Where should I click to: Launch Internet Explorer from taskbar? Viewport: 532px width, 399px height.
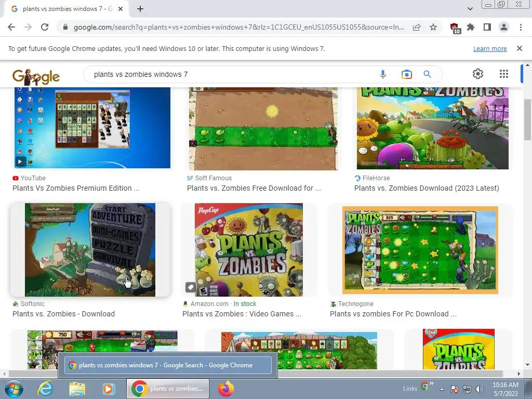pyautogui.click(x=45, y=389)
